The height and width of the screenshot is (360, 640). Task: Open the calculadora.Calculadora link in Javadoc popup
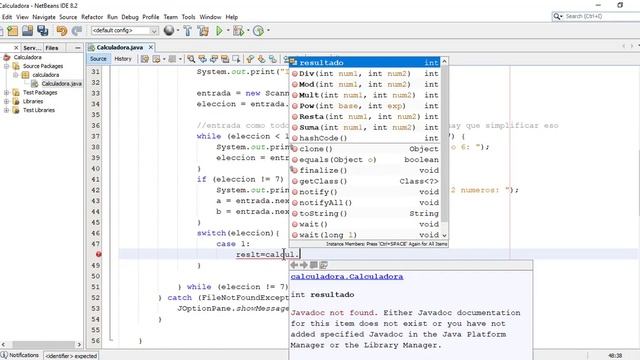point(347,277)
